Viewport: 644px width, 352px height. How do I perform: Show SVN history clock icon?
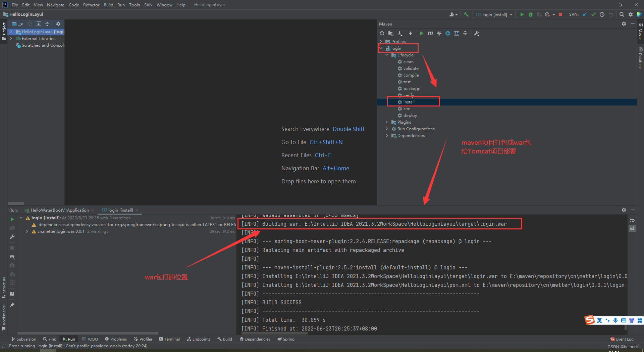602,14
